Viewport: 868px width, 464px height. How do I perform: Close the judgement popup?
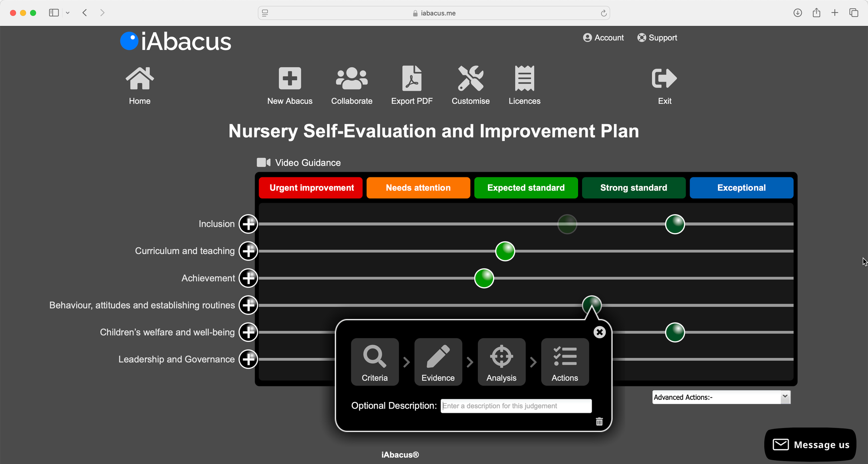click(599, 332)
